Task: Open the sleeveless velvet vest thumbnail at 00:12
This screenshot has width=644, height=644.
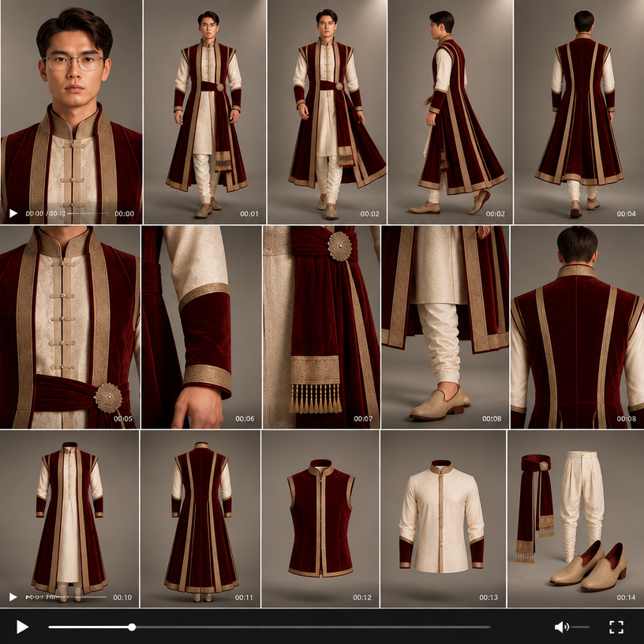Action: click(x=320, y=519)
